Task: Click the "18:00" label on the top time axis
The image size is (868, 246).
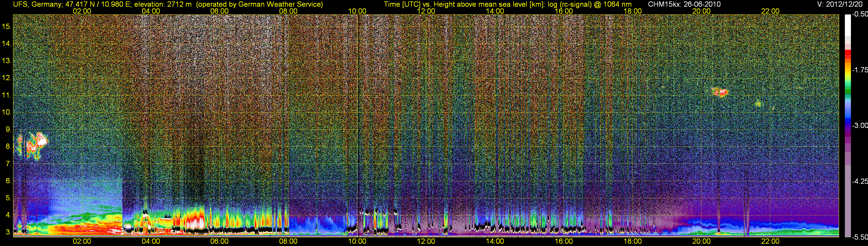Action: 632,11
